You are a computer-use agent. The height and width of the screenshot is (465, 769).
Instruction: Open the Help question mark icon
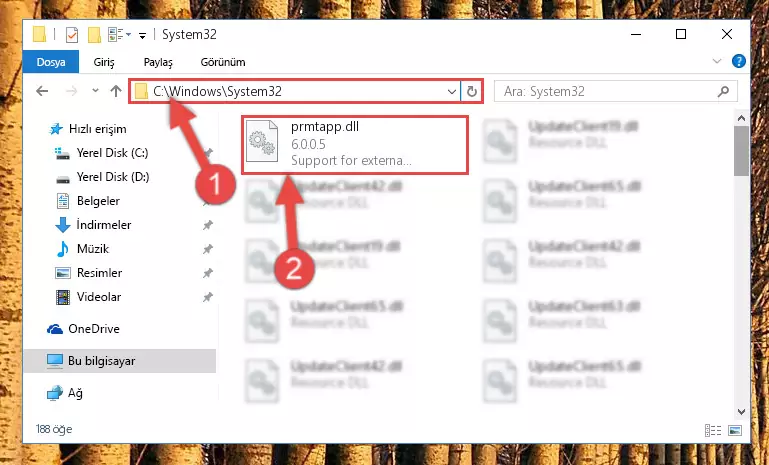pos(739,61)
